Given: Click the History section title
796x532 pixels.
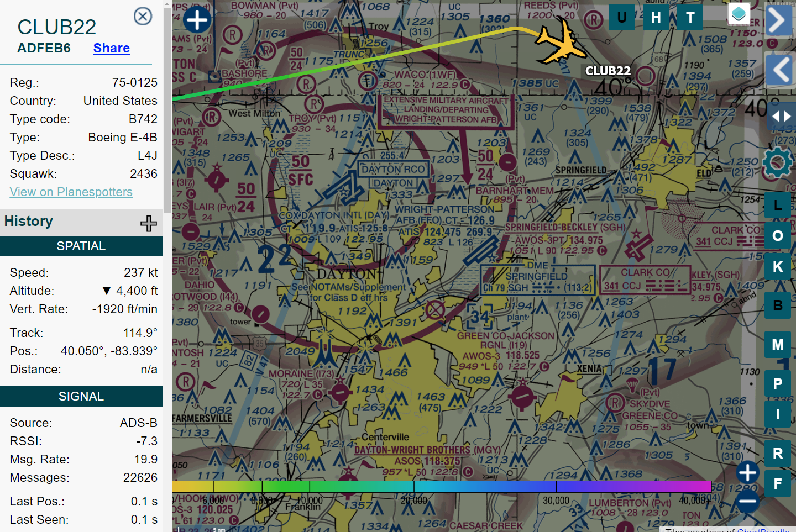Looking at the screenshot, I should tap(29, 221).
